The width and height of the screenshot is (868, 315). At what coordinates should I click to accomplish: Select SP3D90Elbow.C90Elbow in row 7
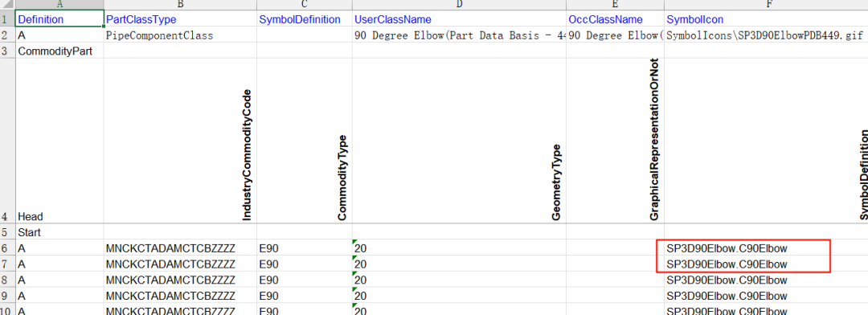(766, 264)
